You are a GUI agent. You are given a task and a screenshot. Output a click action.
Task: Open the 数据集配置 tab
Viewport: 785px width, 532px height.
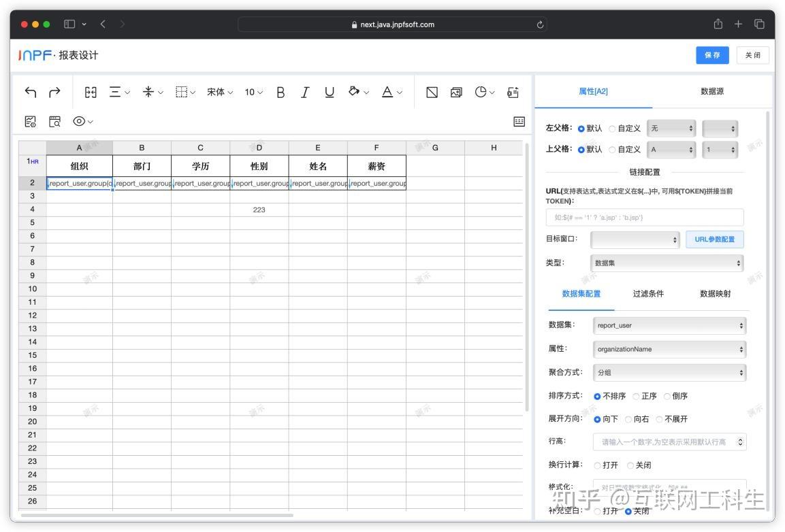(581, 294)
